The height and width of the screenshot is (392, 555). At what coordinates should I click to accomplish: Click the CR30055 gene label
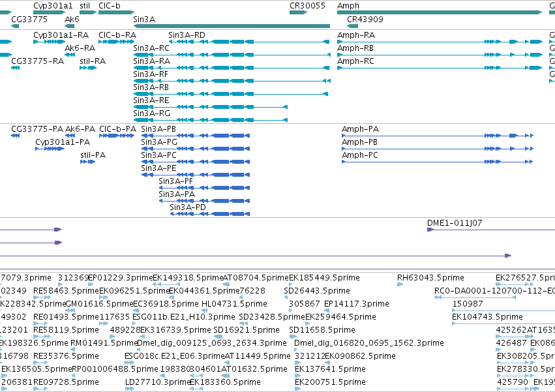tap(307, 6)
